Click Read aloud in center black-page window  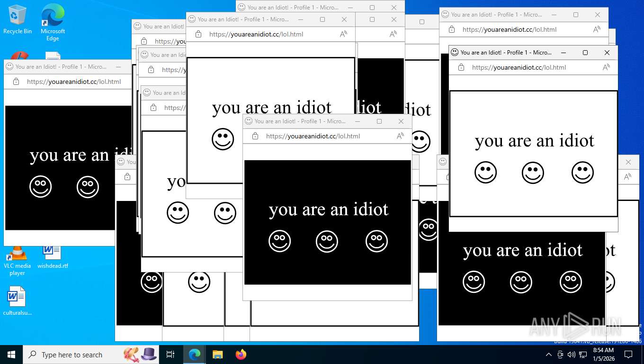click(400, 136)
